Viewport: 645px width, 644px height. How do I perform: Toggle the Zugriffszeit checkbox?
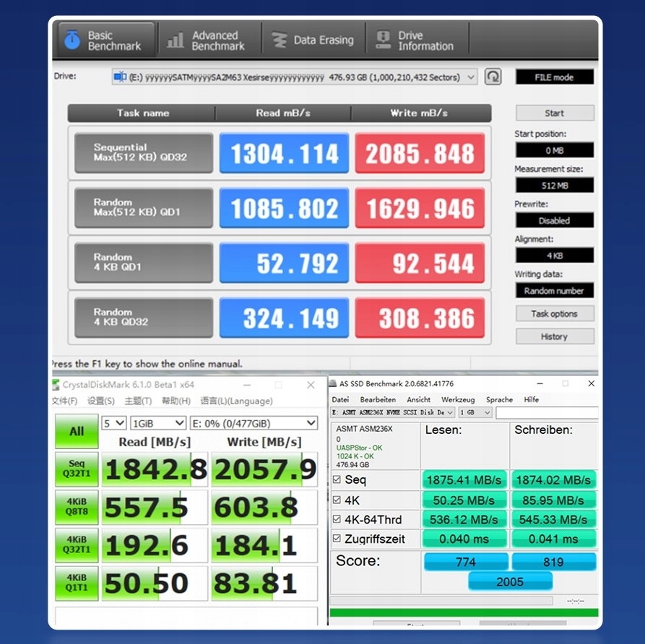337,539
